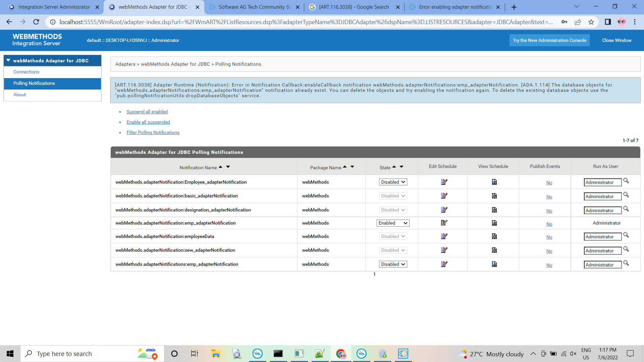
Task: Open Filter Polling Notifications link
Action: pos(153,132)
